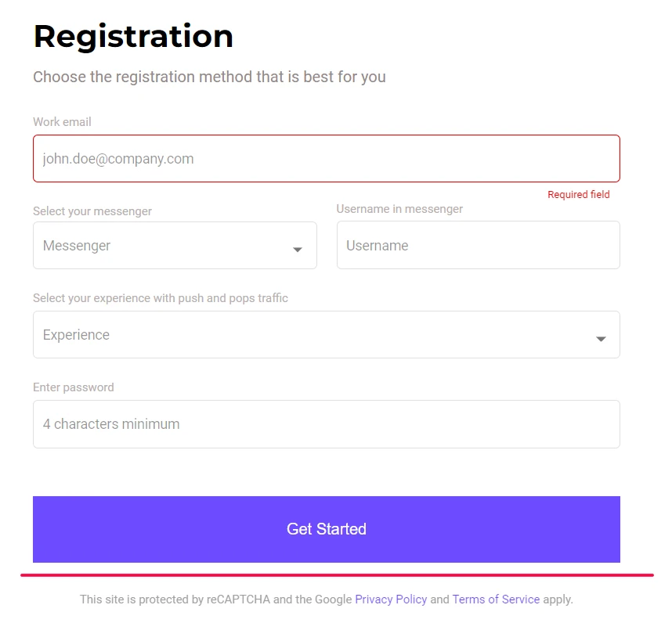Viewport: 672px width, 630px height.
Task: Click the Required field error message
Action: pyautogui.click(x=579, y=194)
